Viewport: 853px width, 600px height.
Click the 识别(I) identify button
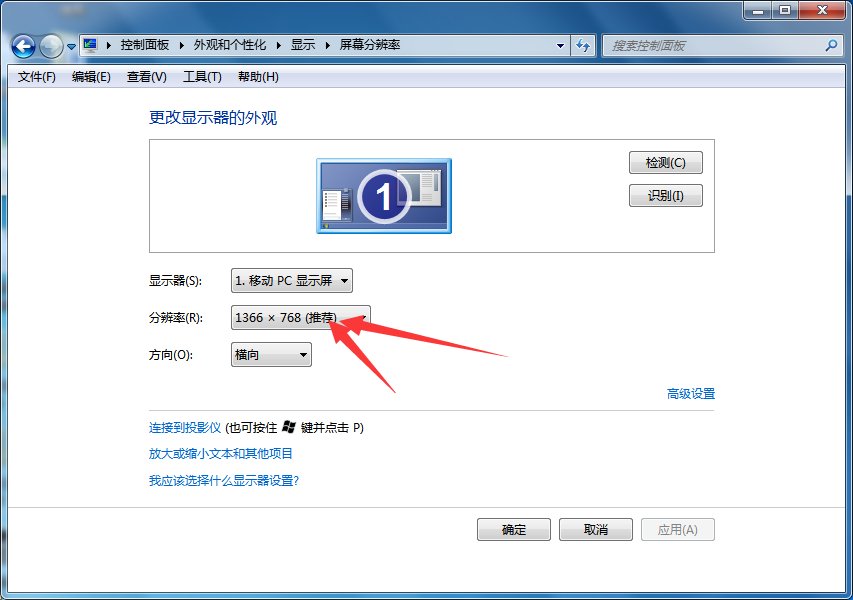(666, 195)
